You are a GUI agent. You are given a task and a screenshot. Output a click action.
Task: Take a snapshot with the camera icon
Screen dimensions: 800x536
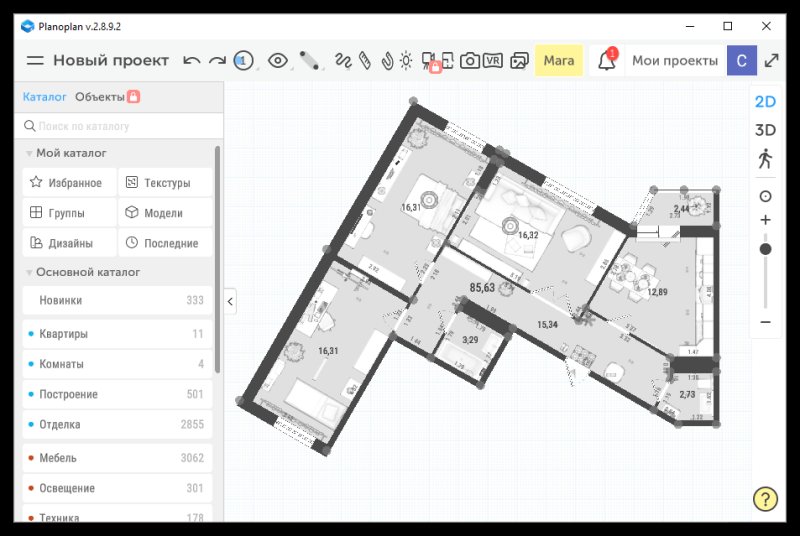[x=469, y=61]
